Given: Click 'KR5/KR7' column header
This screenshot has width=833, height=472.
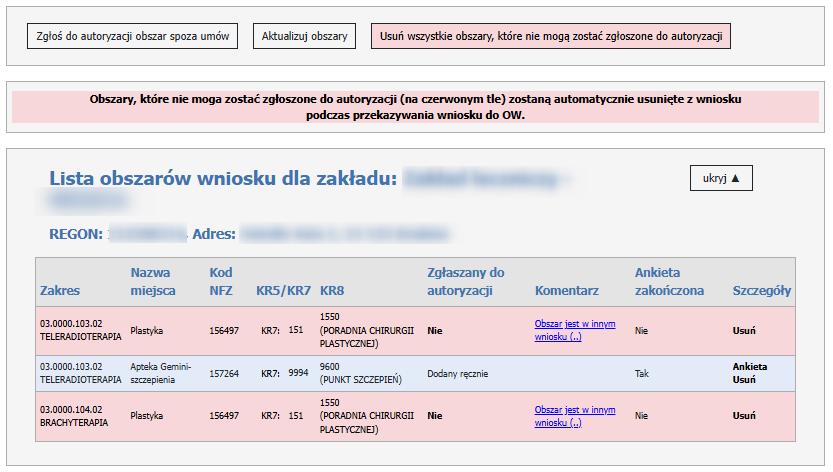Looking at the screenshot, I should [283, 291].
